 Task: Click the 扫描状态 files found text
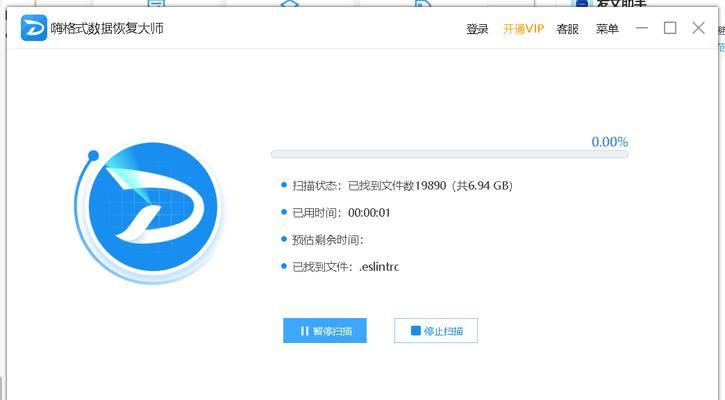pos(402,186)
